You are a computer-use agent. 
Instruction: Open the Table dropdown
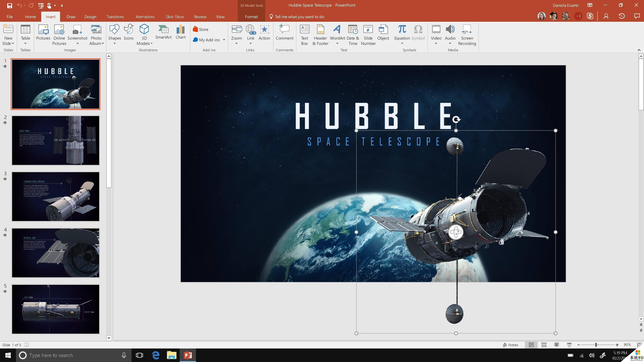[25, 43]
